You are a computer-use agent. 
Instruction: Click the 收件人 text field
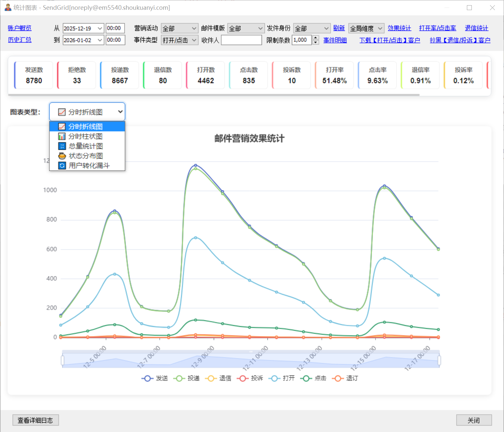tap(241, 40)
